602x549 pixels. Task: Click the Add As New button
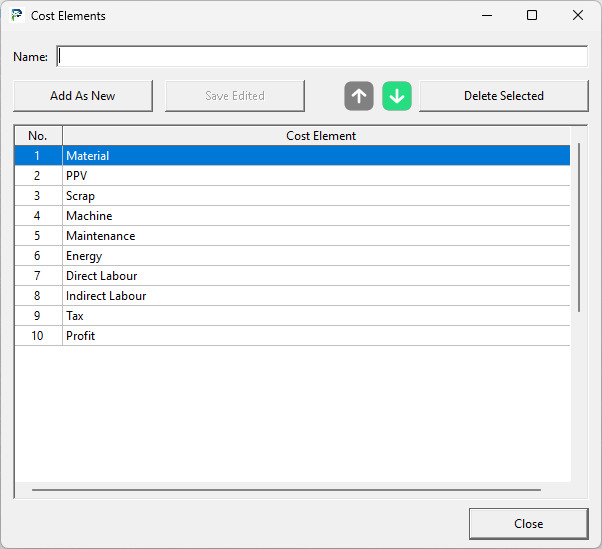pyautogui.click(x=83, y=96)
